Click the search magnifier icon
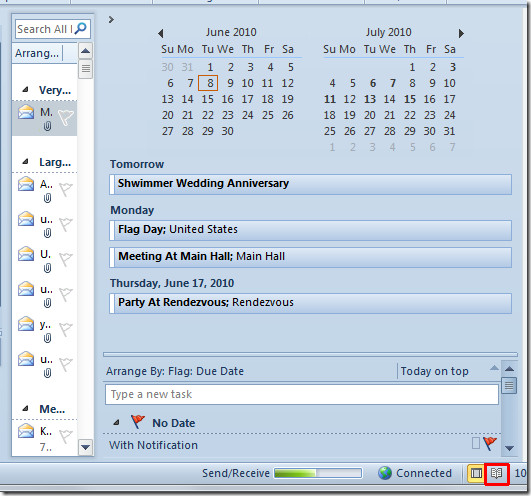The image size is (531, 496). tap(81, 29)
